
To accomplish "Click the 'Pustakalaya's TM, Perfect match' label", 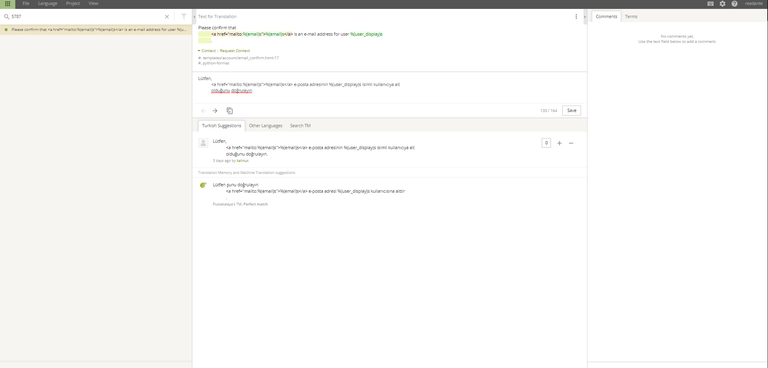I will click(240, 204).
